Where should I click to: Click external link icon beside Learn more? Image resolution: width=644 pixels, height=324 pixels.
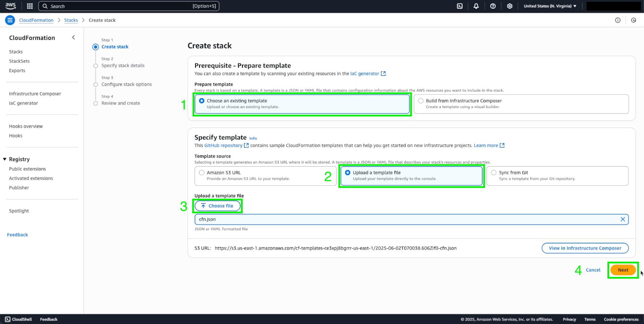point(502,145)
